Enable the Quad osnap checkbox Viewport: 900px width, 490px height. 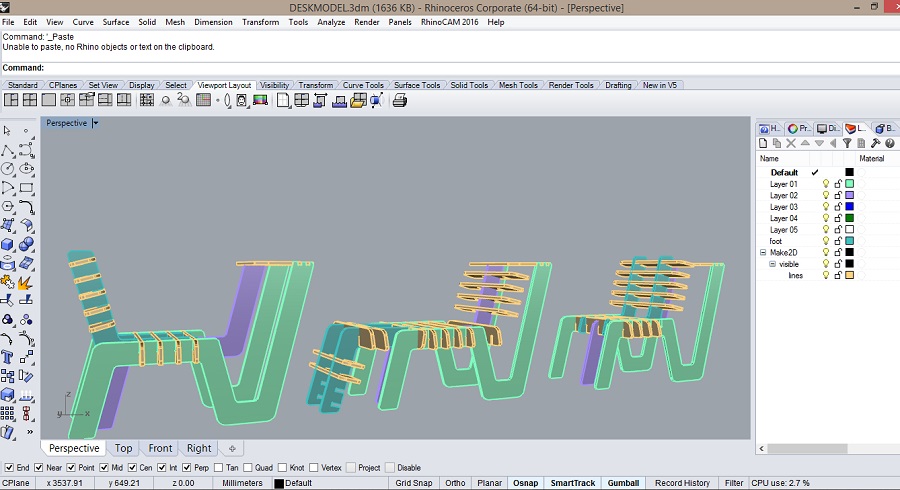point(247,468)
